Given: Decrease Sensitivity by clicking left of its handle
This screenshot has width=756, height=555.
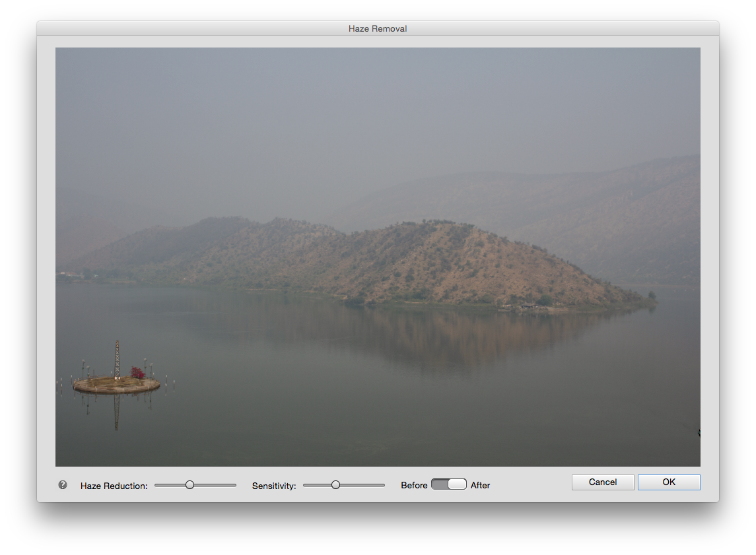Looking at the screenshot, I should point(317,484).
